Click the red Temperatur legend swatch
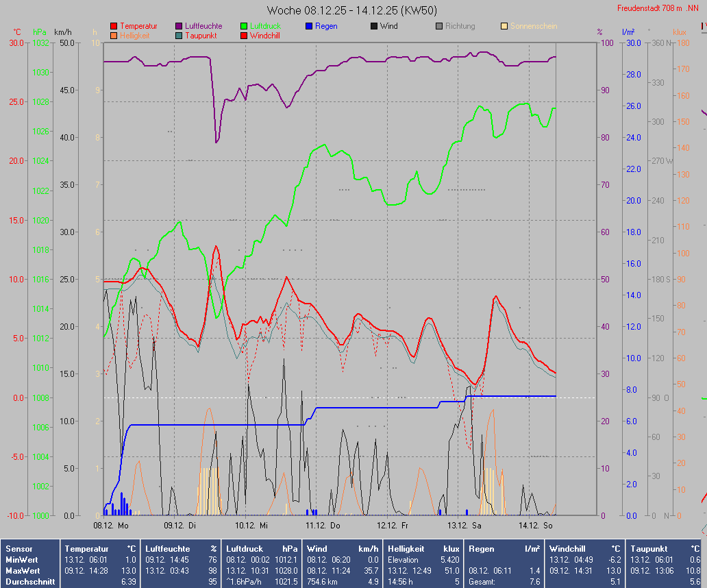The width and height of the screenshot is (707, 588). 114,26
